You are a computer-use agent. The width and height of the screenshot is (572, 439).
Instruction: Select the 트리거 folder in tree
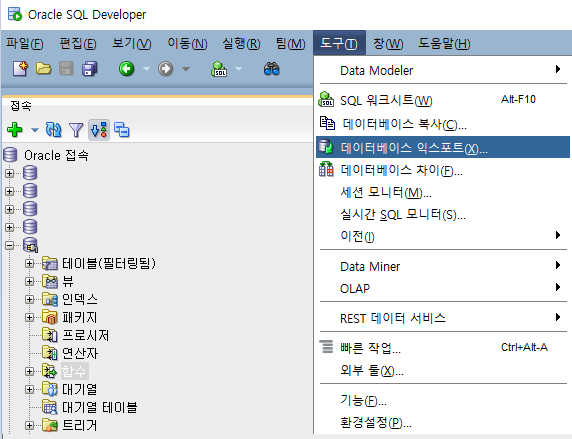(x=80, y=425)
